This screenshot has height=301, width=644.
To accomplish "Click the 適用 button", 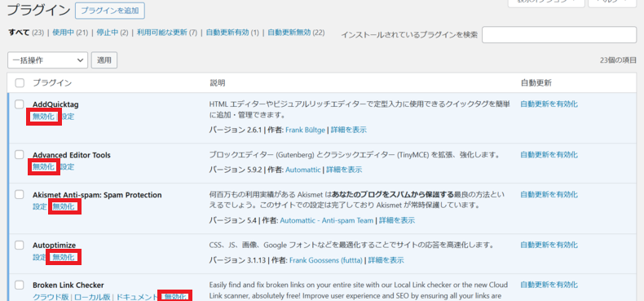I will [x=104, y=60].
